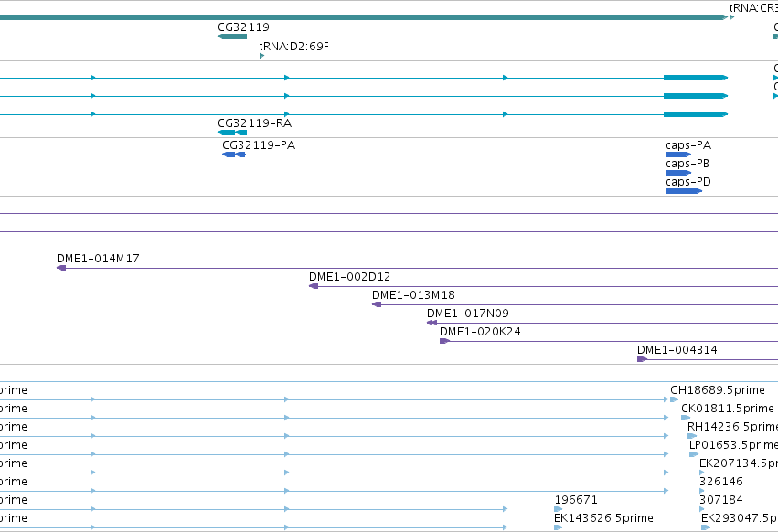Click the 196671 EST marker
Screen dimensions: 778x532
point(559,509)
